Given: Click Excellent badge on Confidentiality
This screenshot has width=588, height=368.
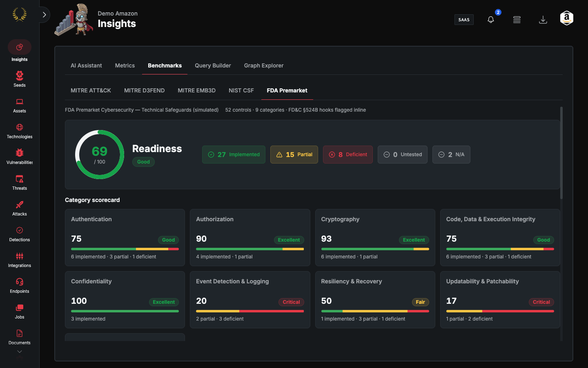Looking at the screenshot, I should pos(164,302).
